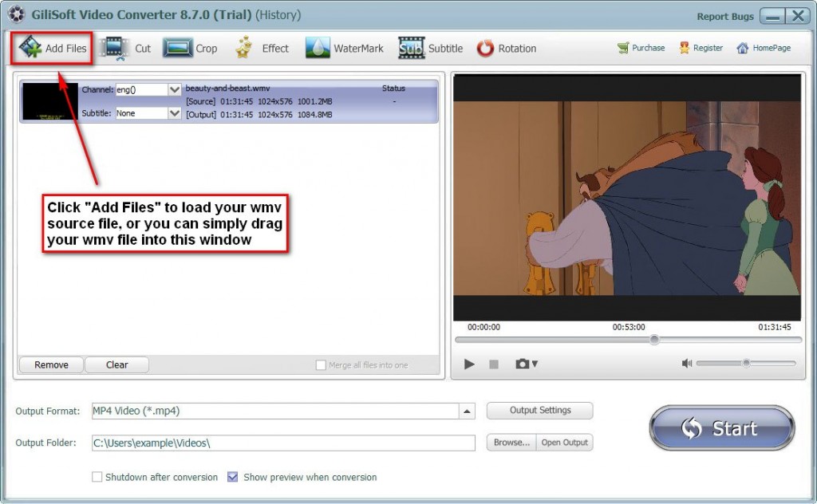The width and height of the screenshot is (817, 504).
Task: Play the preview video
Action: 469,364
